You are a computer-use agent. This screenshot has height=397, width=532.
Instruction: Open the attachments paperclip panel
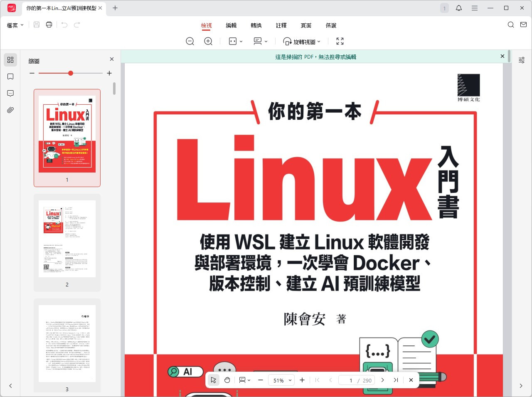[x=10, y=110]
